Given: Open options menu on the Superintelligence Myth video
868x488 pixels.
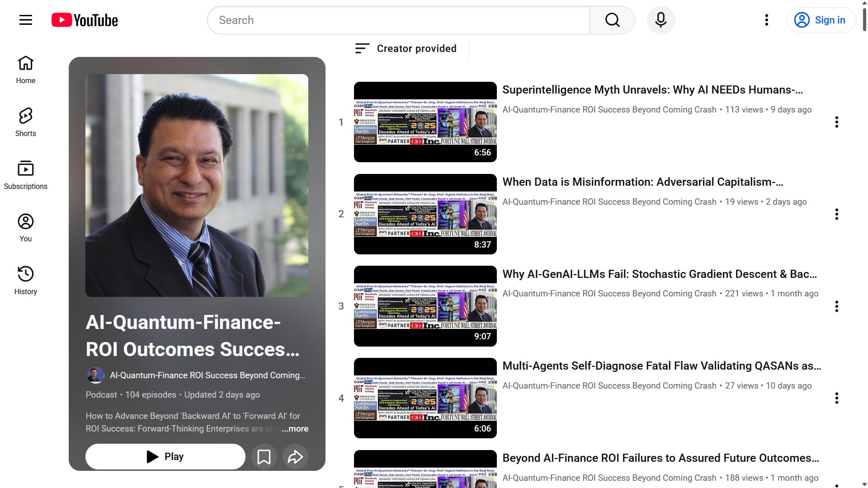Looking at the screenshot, I should (837, 122).
